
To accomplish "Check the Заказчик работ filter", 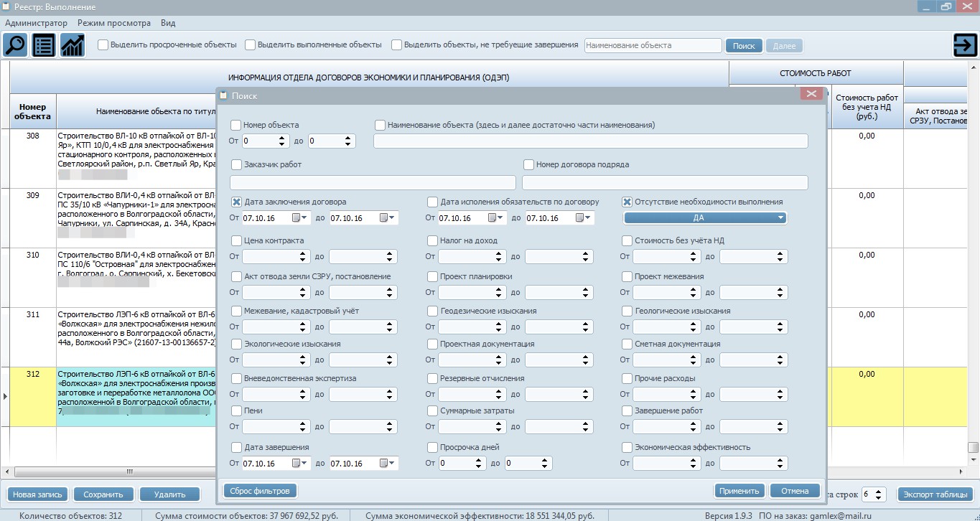I will point(236,164).
